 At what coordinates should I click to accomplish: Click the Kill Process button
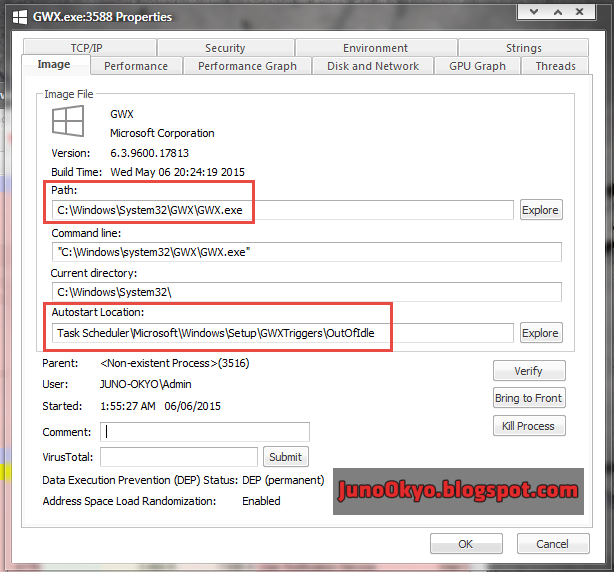529,426
